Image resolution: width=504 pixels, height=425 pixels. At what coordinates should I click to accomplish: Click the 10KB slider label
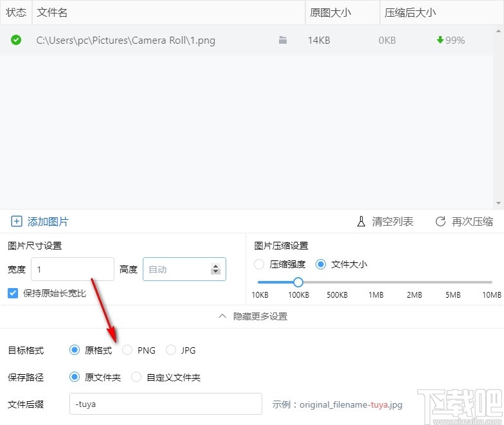tap(260, 294)
